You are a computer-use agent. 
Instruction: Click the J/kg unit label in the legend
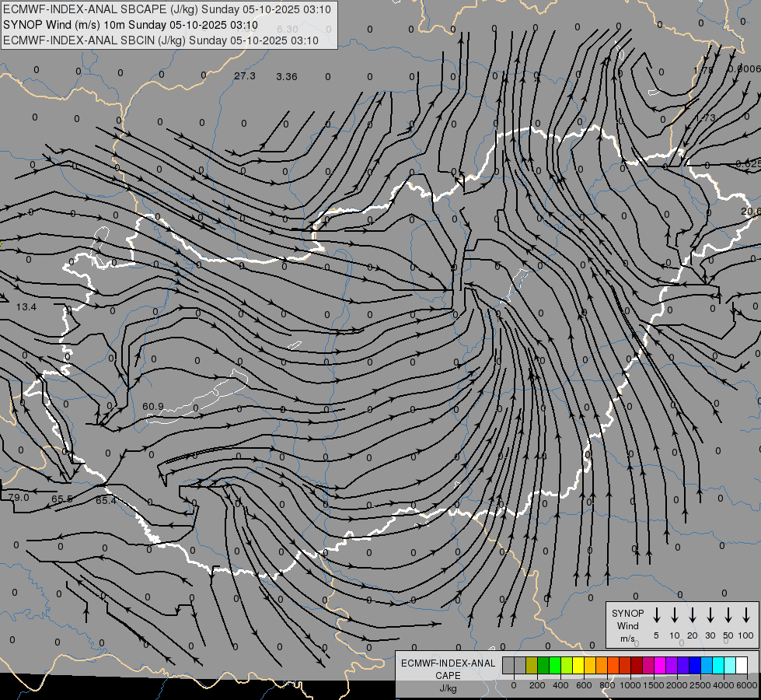(448, 688)
